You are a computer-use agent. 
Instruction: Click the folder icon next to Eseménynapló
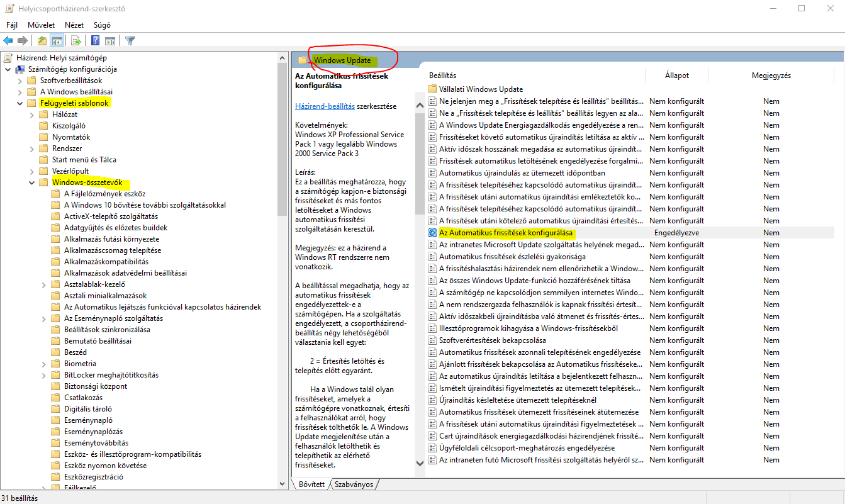click(55, 420)
